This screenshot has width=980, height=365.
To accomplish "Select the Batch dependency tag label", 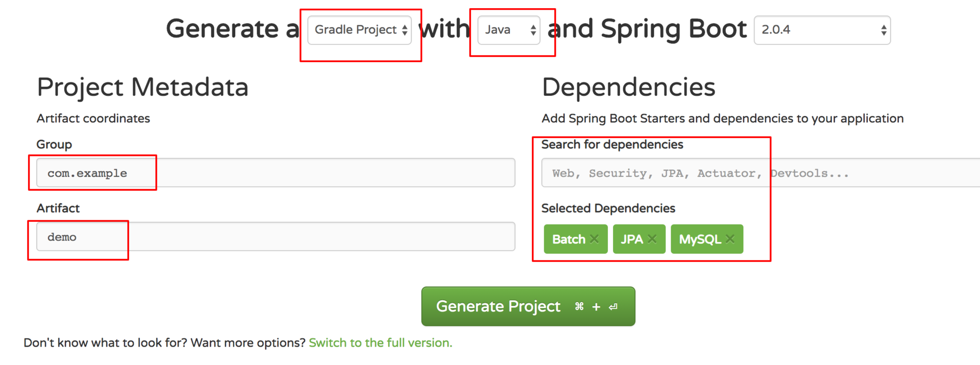I will pyautogui.click(x=569, y=239).
